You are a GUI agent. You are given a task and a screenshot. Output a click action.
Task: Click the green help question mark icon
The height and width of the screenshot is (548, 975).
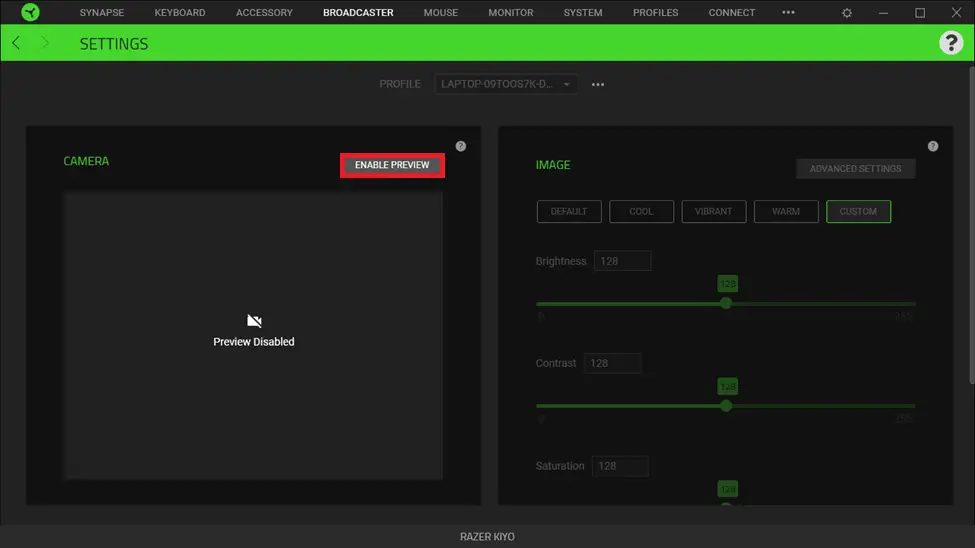tap(950, 43)
